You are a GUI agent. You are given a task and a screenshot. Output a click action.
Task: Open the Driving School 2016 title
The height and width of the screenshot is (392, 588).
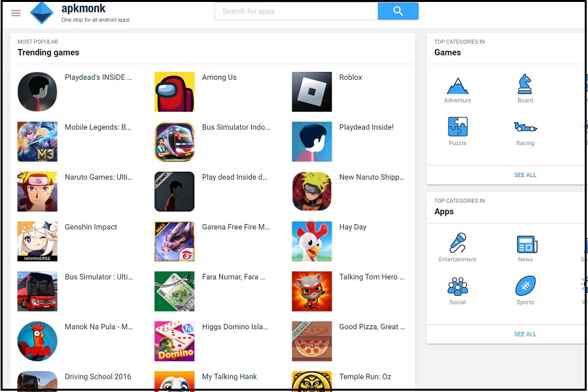coord(98,376)
